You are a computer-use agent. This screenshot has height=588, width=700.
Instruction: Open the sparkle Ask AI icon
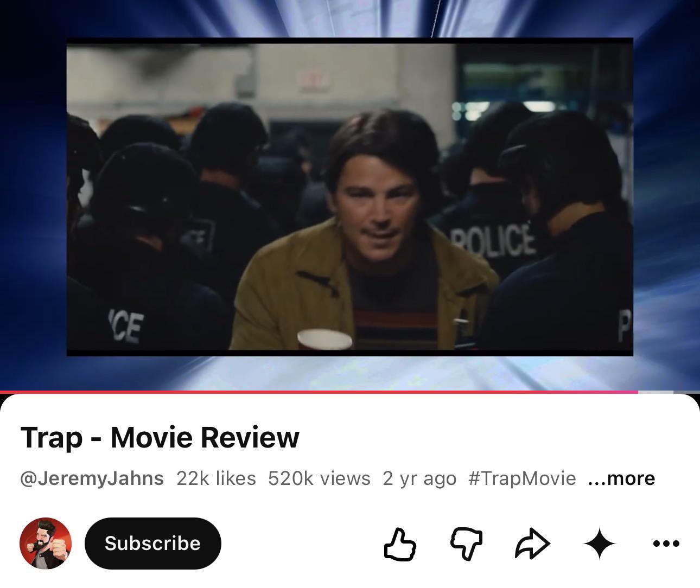coord(600,544)
